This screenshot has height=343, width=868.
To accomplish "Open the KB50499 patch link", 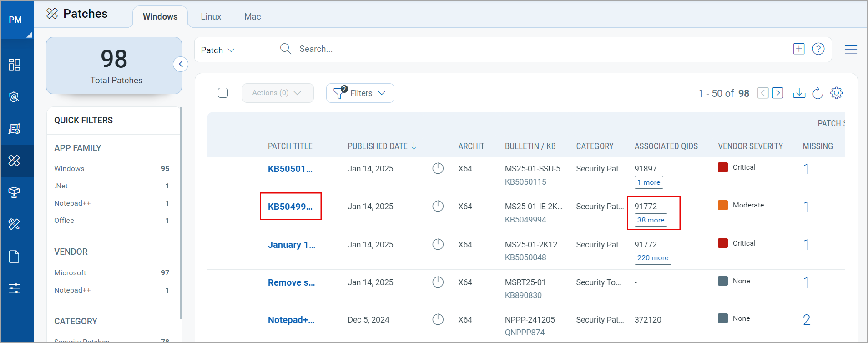I will coord(290,207).
